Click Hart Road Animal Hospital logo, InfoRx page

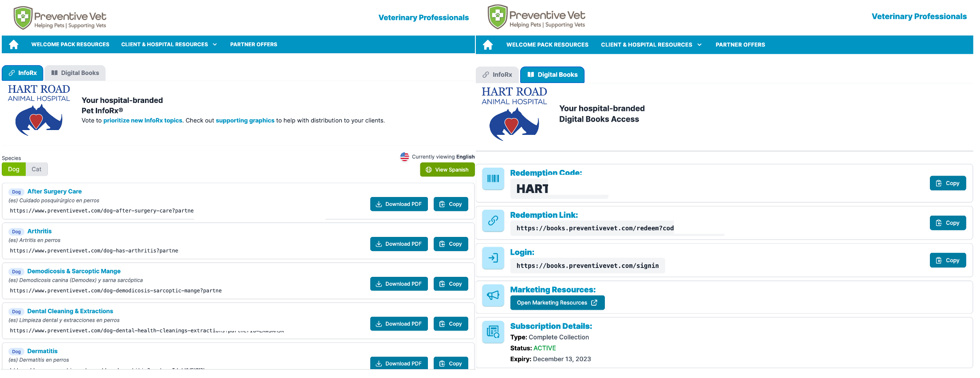tap(39, 110)
